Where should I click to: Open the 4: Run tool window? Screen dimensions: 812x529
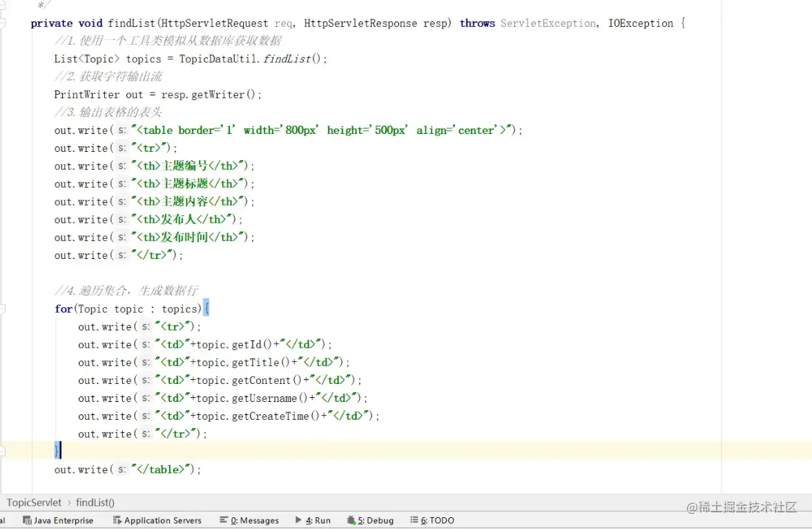click(313, 520)
